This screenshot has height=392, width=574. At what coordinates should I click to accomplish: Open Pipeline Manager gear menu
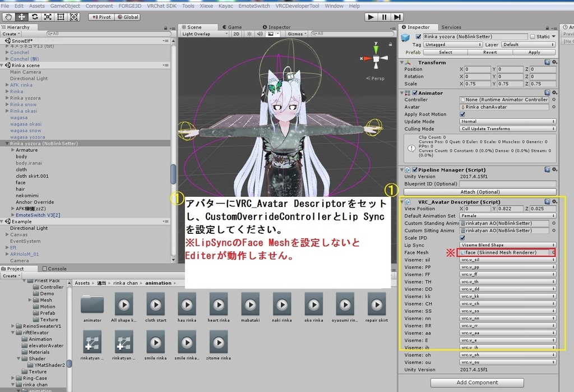point(554,169)
